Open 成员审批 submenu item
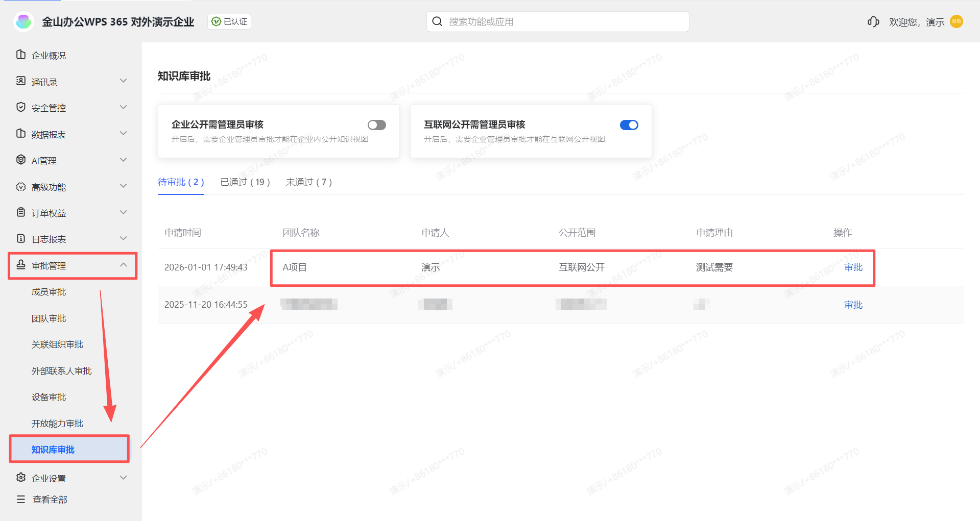Viewport: 980px width, 521px height. 49,292
